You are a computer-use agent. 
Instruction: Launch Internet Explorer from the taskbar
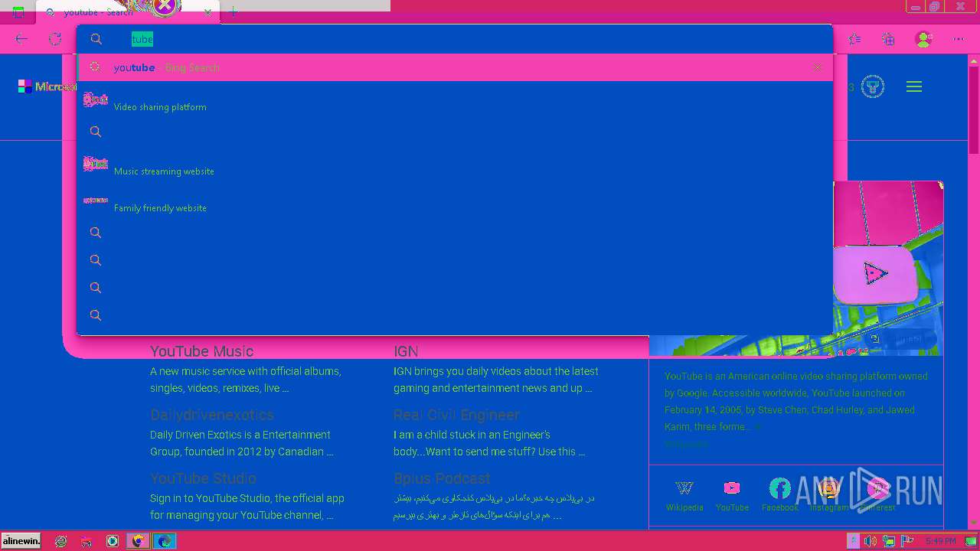[x=61, y=541]
